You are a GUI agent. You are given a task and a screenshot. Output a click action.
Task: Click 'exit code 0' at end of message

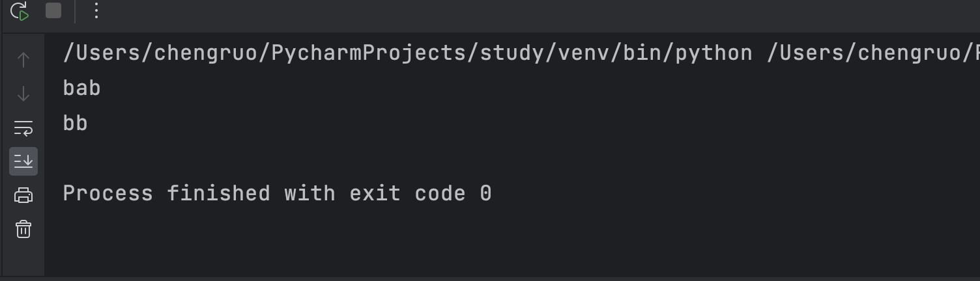[x=420, y=193]
